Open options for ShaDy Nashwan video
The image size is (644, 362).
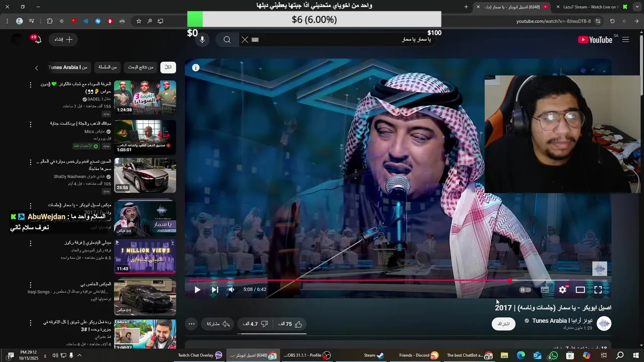point(30,162)
